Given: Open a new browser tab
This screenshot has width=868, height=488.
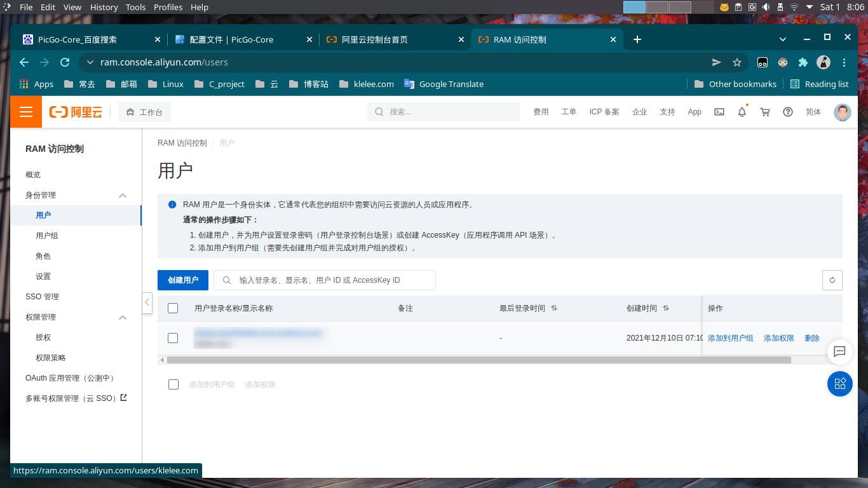Looking at the screenshot, I should [637, 39].
